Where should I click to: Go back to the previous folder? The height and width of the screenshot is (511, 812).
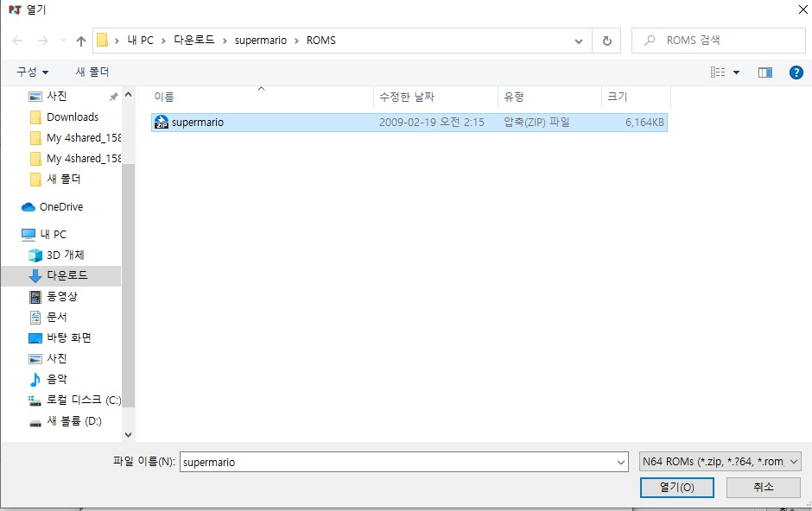(17, 41)
